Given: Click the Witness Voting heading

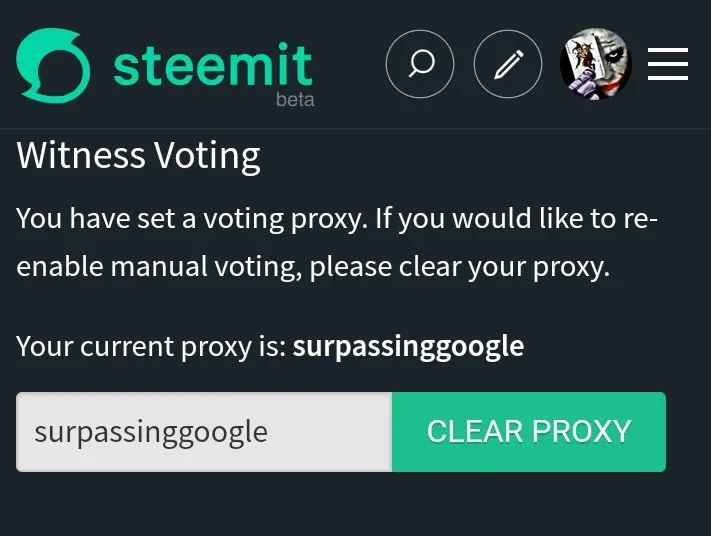Looking at the screenshot, I should point(138,156).
